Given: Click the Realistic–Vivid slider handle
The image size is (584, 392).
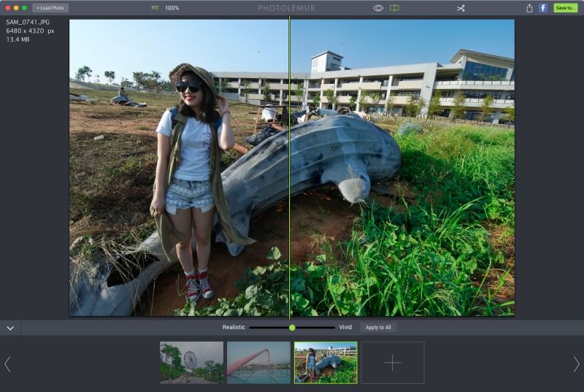Looking at the screenshot, I should click(292, 328).
